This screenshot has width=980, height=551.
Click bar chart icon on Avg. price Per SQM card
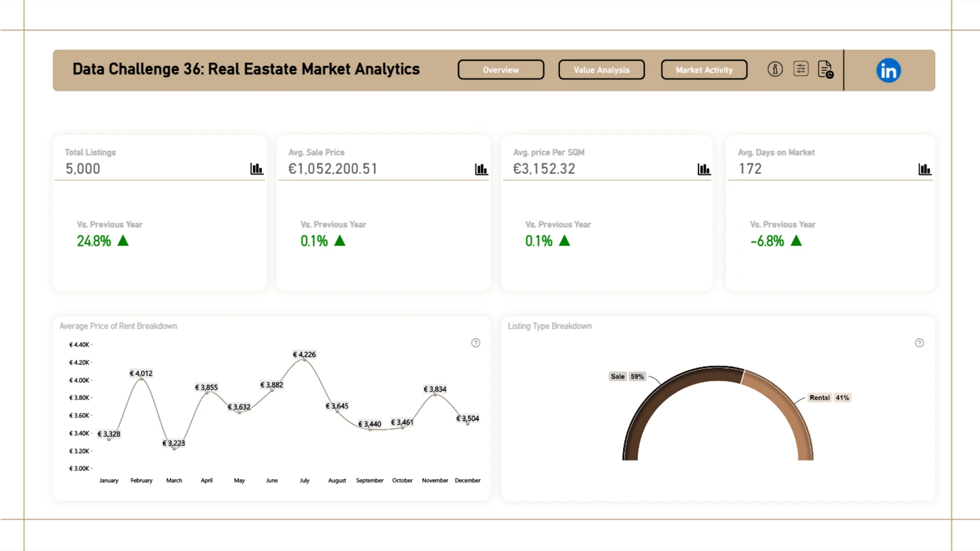pyautogui.click(x=704, y=169)
